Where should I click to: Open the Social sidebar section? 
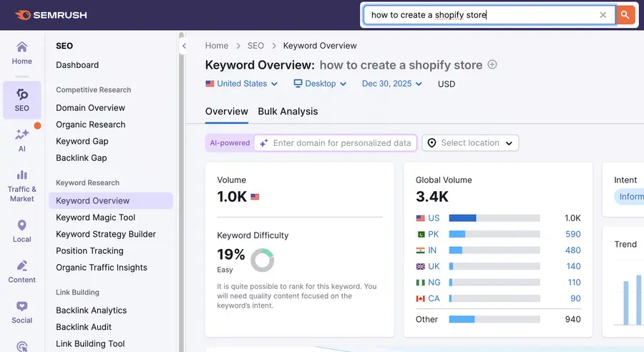click(x=21, y=313)
